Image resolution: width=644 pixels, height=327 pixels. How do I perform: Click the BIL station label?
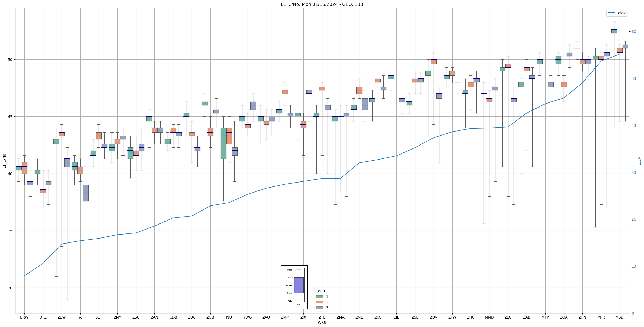tap(397, 317)
